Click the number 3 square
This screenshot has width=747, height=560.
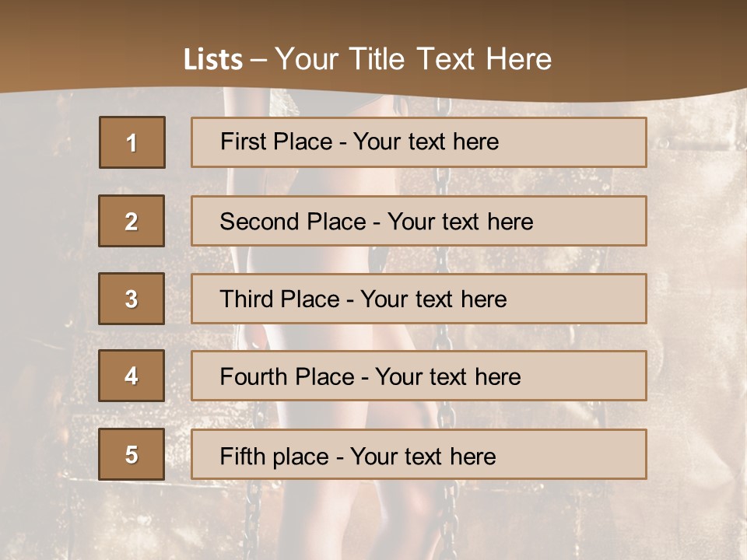click(x=132, y=299)
